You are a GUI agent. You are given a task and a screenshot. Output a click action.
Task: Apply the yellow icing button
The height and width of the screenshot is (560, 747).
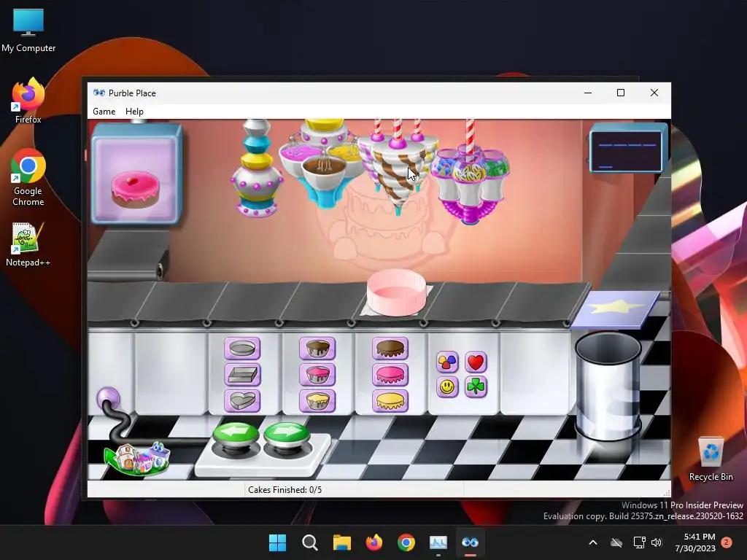[x=390, y=400]
